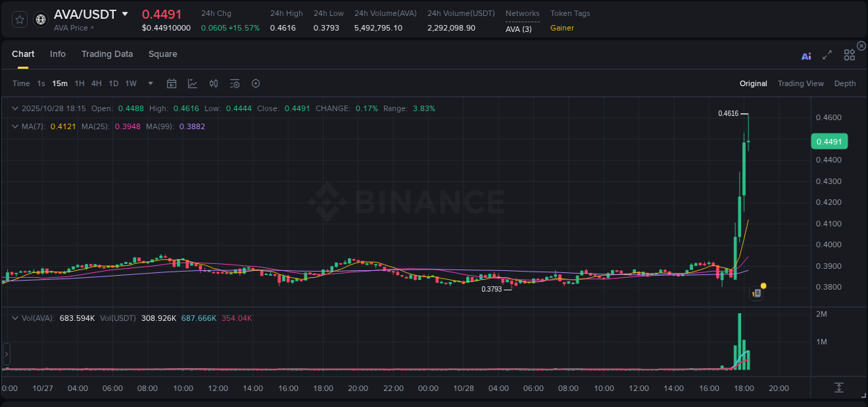Open the Square tab
This screenshot has width=868, height=407.
coord(162,54)
